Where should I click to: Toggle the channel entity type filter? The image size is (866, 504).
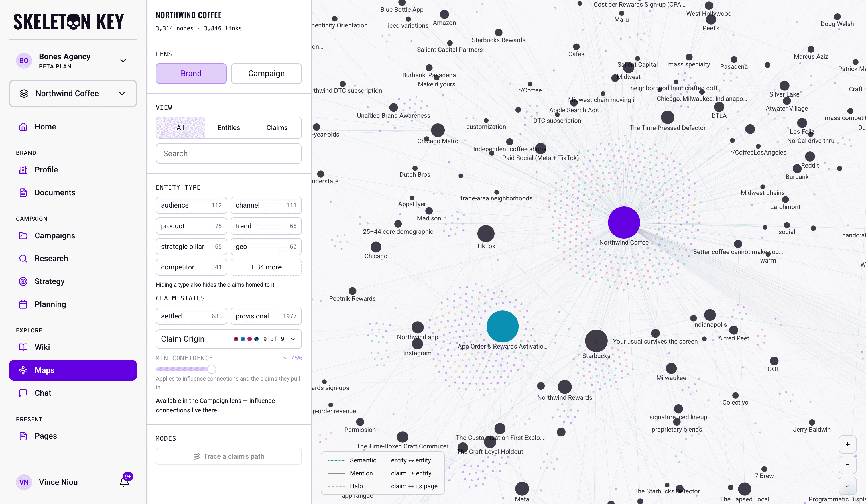click(266, 205)
